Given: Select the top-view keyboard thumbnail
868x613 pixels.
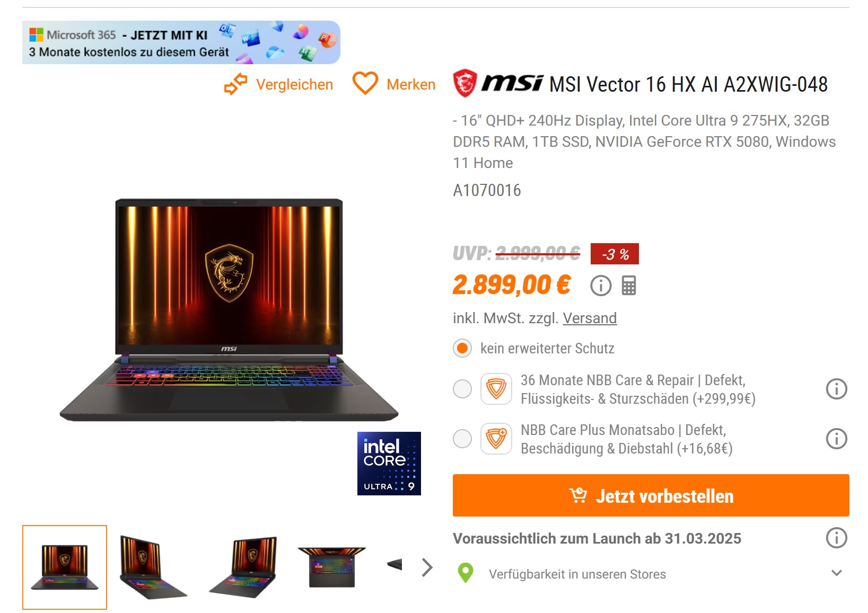Looking at the screenshot, I should click(x=331, y=567).
